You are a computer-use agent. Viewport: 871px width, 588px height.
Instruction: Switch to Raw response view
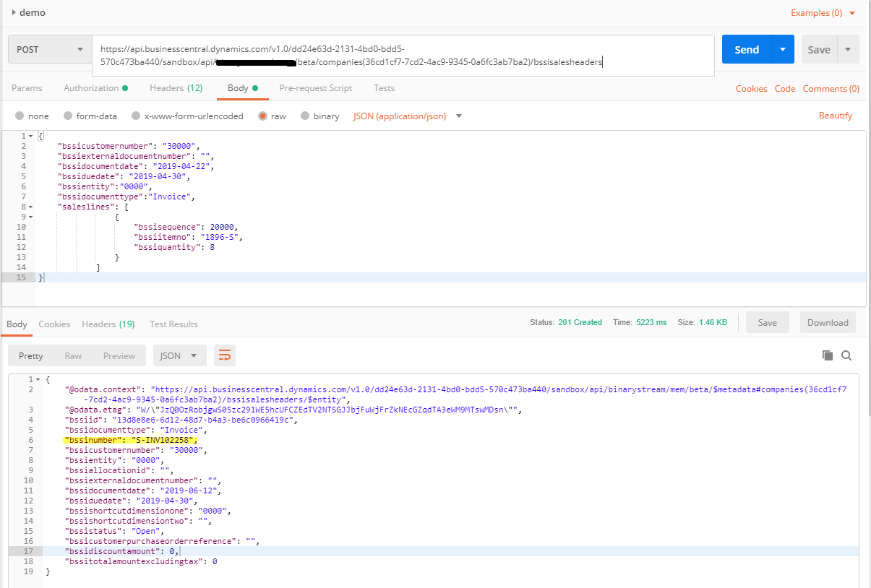tap(73, 355)
